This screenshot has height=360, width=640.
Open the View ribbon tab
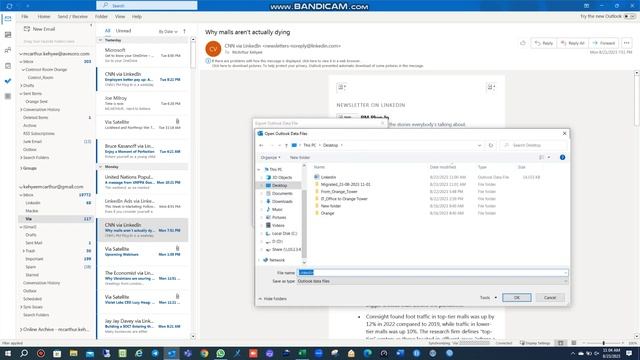coord(120,17)
